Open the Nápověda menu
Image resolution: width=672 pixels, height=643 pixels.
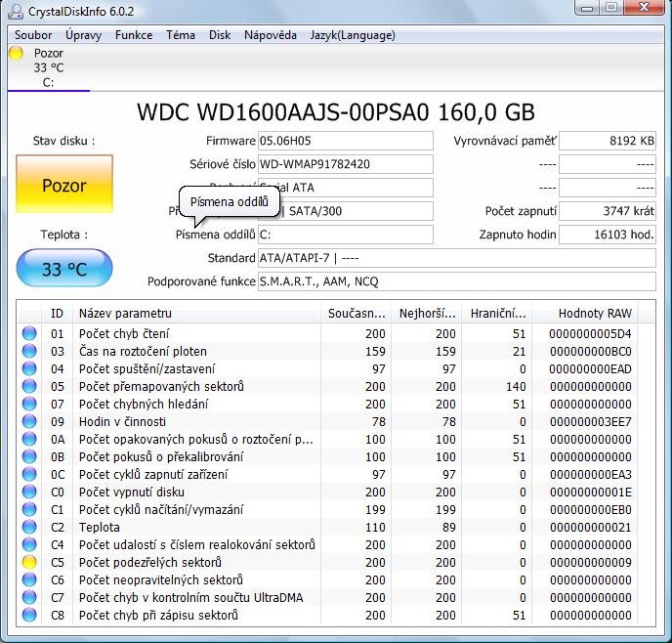tap(271, 35)
